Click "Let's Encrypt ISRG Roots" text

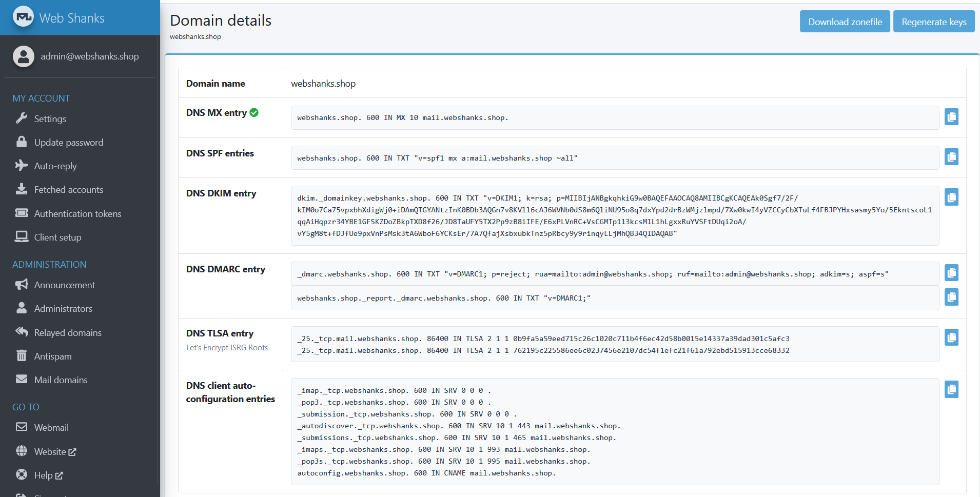[227, 348]
